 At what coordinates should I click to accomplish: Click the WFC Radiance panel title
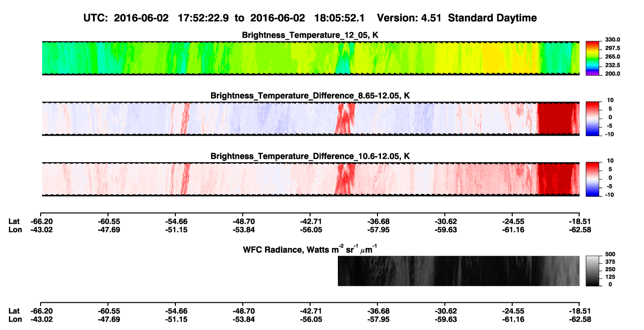tap(311, 249)
